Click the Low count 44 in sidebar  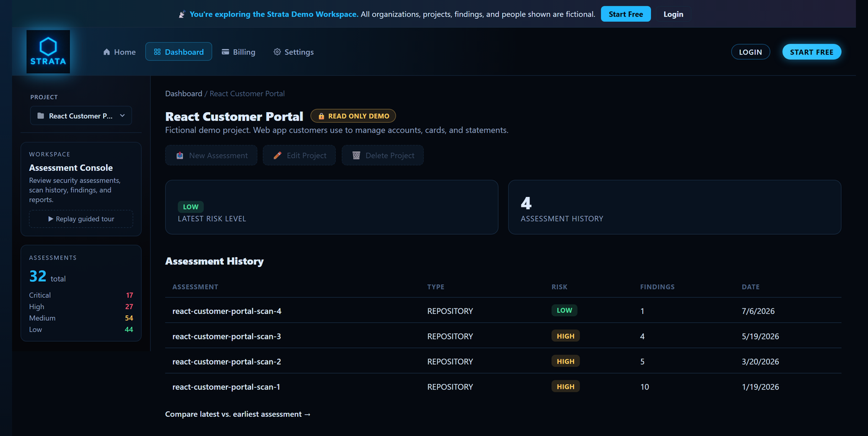129,329
